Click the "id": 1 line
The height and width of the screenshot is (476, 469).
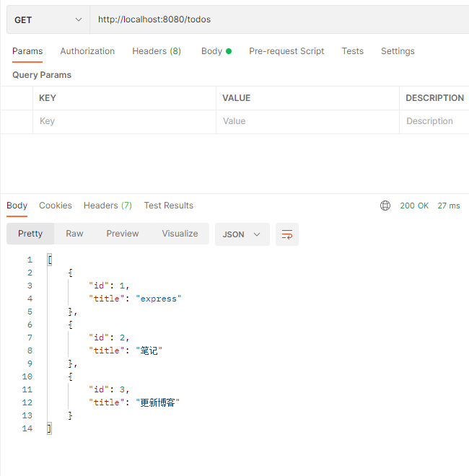tap(109, 286)
